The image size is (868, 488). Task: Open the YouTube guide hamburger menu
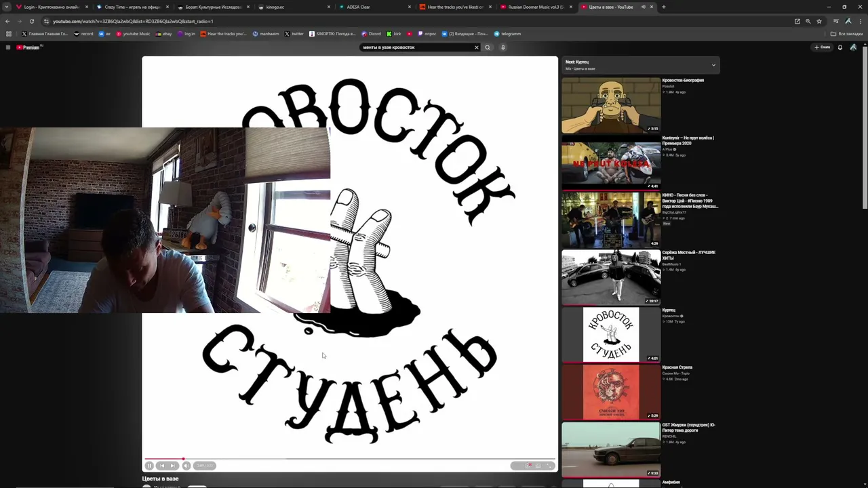click(8, 47)
